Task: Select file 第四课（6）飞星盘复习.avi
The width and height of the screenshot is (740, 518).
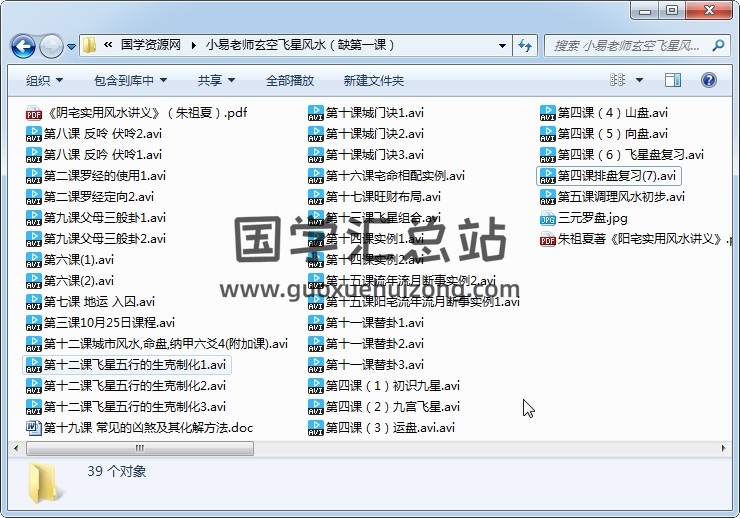Action: (622, 155)
